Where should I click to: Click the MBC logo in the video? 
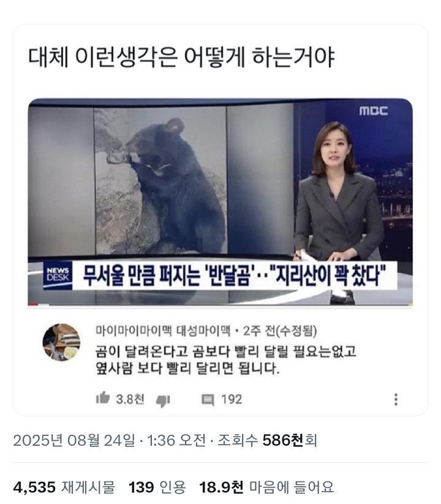(x=373, y=110)
